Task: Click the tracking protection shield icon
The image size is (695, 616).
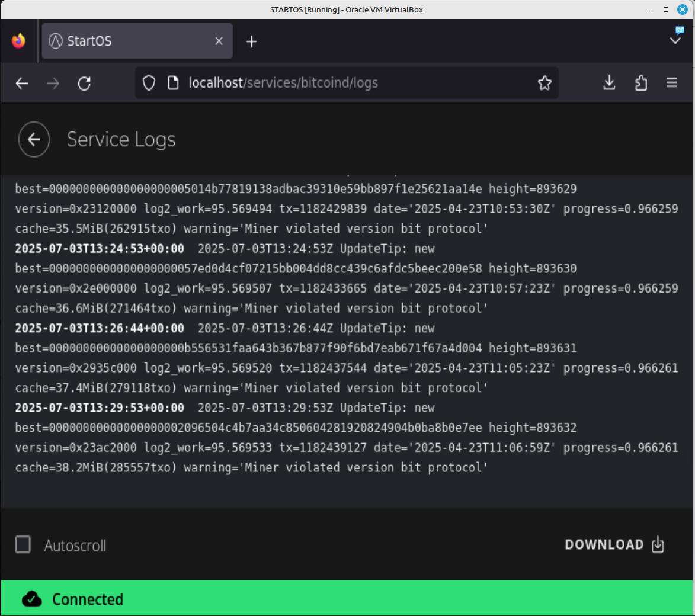Action: [x=149, y=83]
